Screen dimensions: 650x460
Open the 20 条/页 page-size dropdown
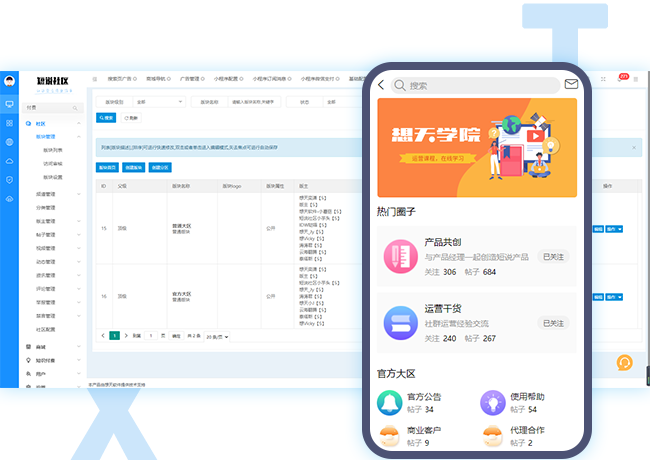coord(217,337)
